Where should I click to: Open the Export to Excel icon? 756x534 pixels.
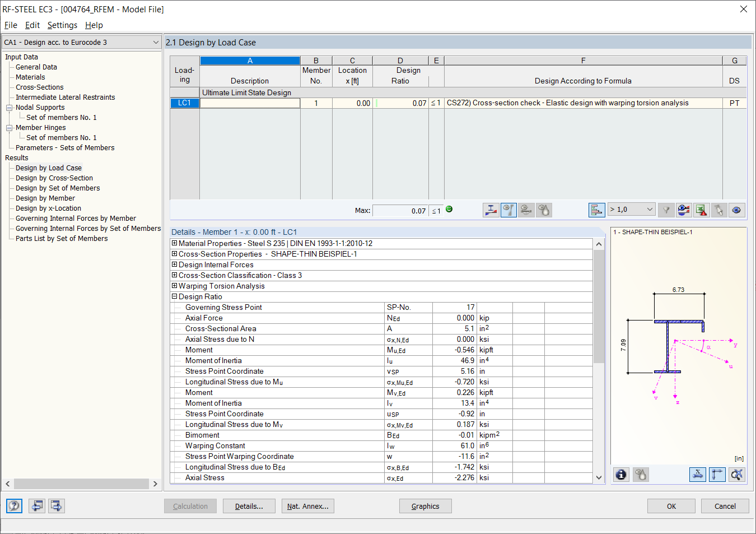coord(701,210)
